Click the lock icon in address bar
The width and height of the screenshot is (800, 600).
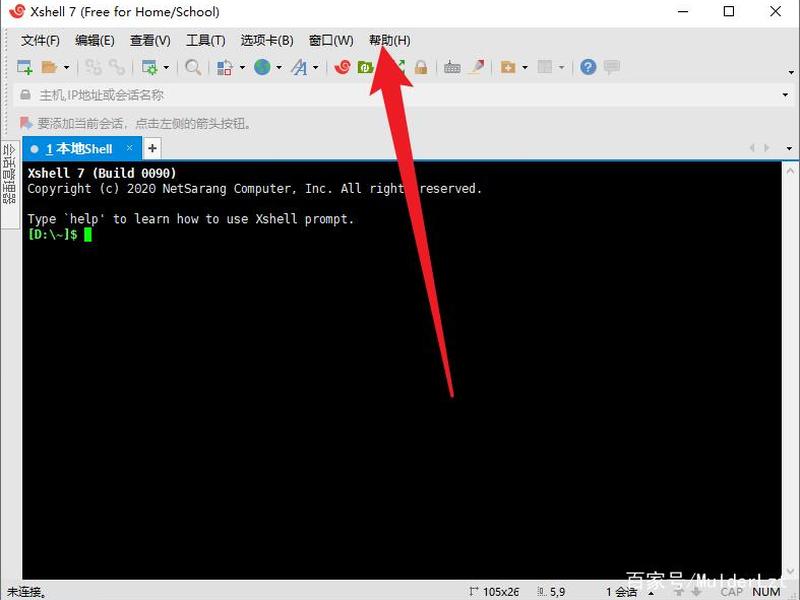[25, 95]
